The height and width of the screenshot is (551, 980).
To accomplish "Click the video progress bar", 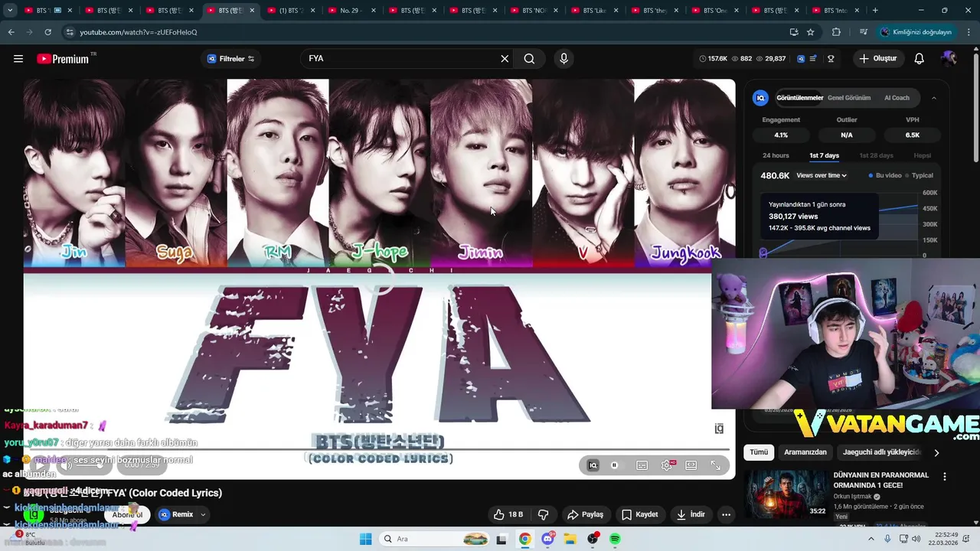I will click(x=376, y=451).
